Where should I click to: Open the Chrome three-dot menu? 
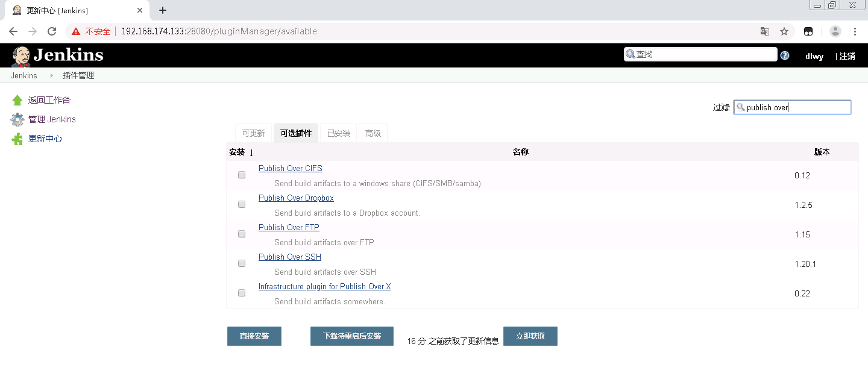855,31
